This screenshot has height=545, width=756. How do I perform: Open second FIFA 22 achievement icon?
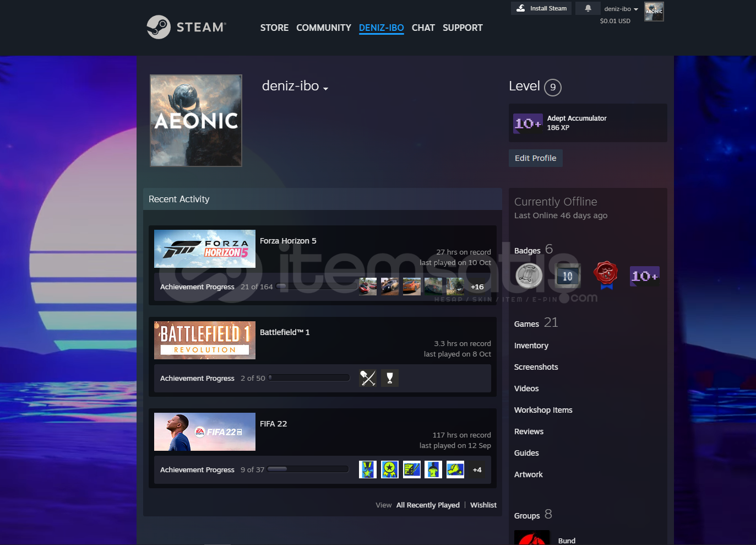click(390, 470)
